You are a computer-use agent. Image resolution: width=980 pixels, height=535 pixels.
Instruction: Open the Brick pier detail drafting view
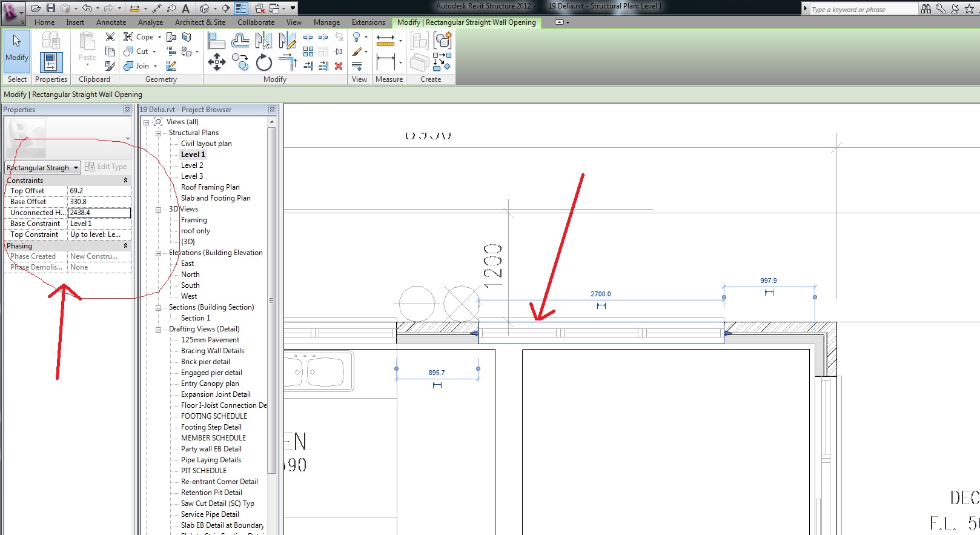(x=205, y=362)
